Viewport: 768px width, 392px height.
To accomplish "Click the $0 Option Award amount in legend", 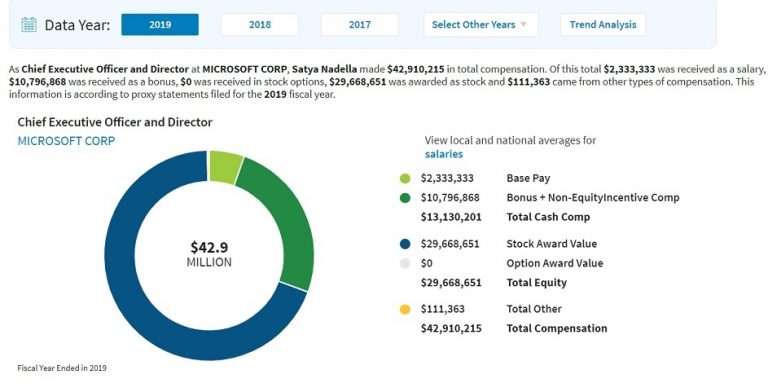I will point(427,264).
